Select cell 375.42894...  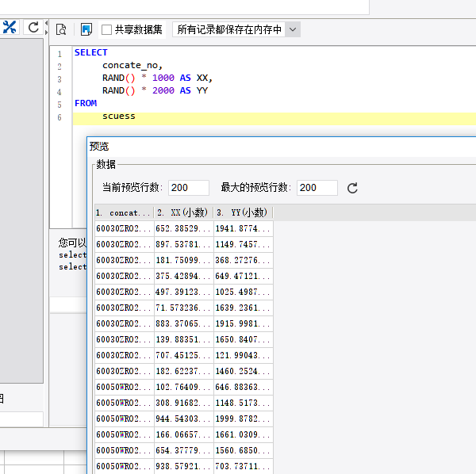point(184,277)
